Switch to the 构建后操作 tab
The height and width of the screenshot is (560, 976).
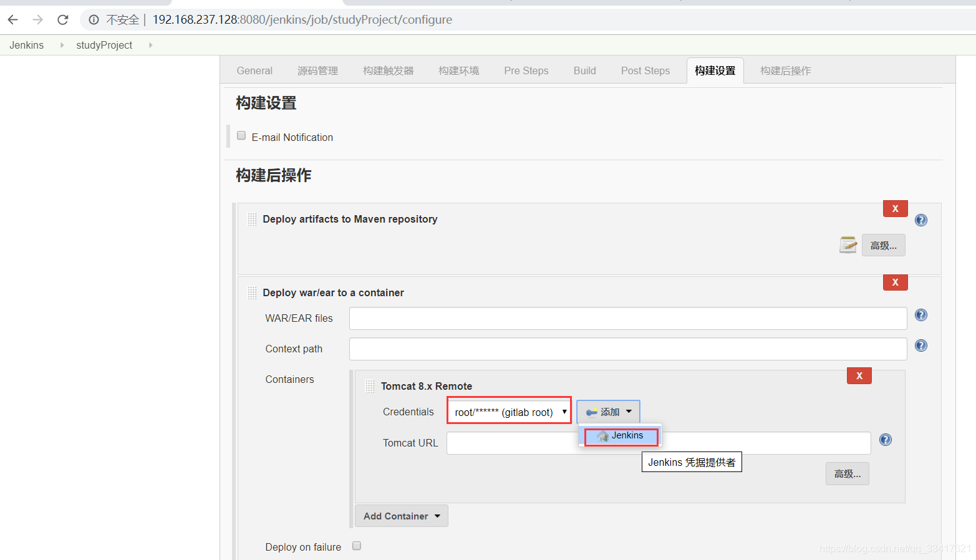(x=786, y=70)
